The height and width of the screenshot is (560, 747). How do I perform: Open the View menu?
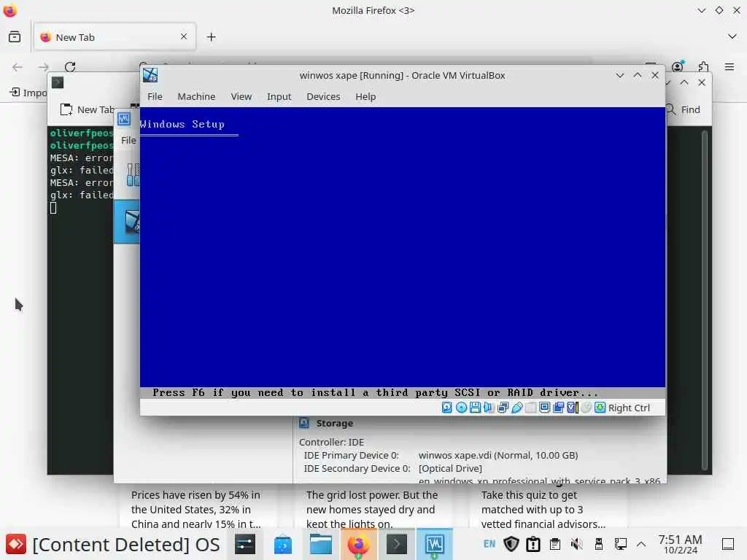[x=241, y=97]
